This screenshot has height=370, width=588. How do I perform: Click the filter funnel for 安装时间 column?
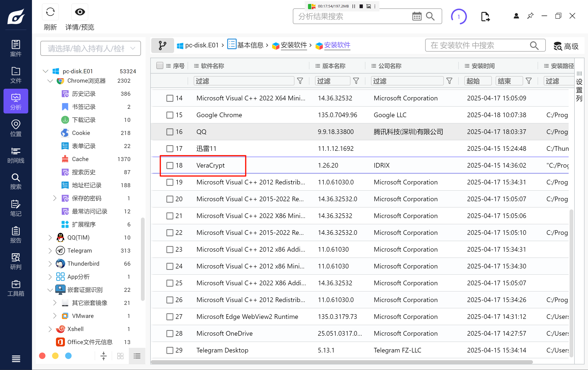coord(528,81)
